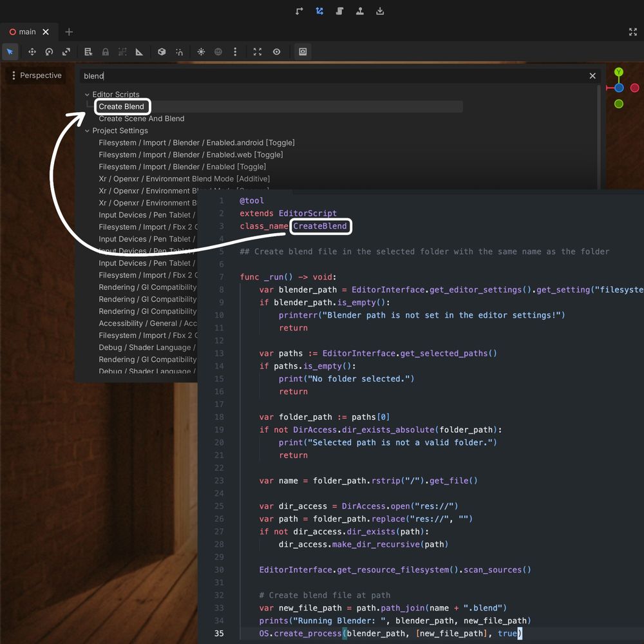Toggle distraction-free mode at the tab bar's end
The image size is (644, 644).
click(633, 32)
